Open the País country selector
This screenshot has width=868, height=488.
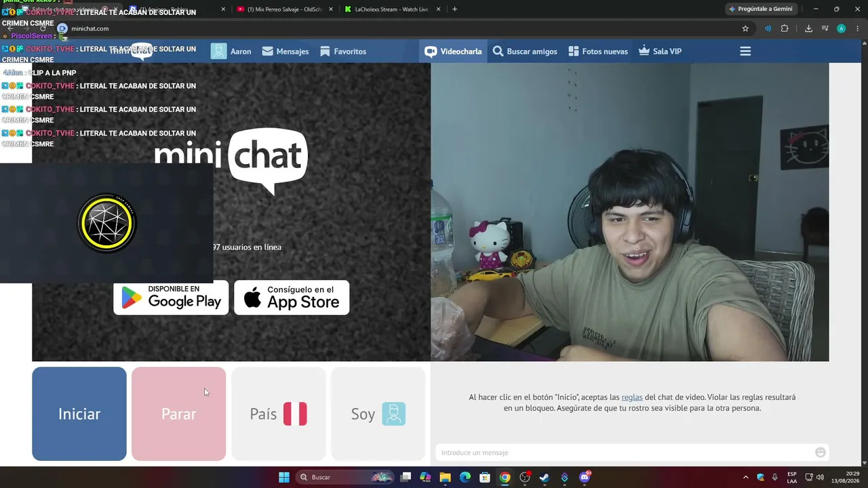(x=278, y=414)
